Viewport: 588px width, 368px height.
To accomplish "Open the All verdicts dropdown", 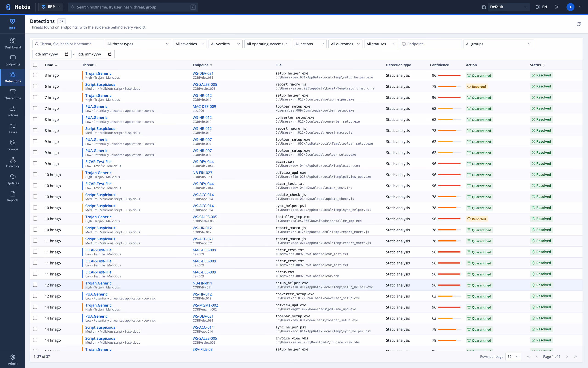I will (x=225, y=44).
